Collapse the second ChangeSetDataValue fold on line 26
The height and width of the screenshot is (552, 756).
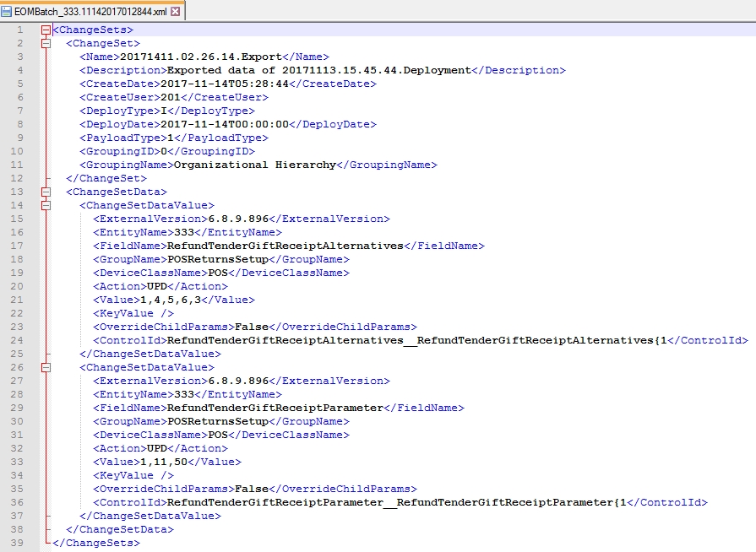(46, 367)
